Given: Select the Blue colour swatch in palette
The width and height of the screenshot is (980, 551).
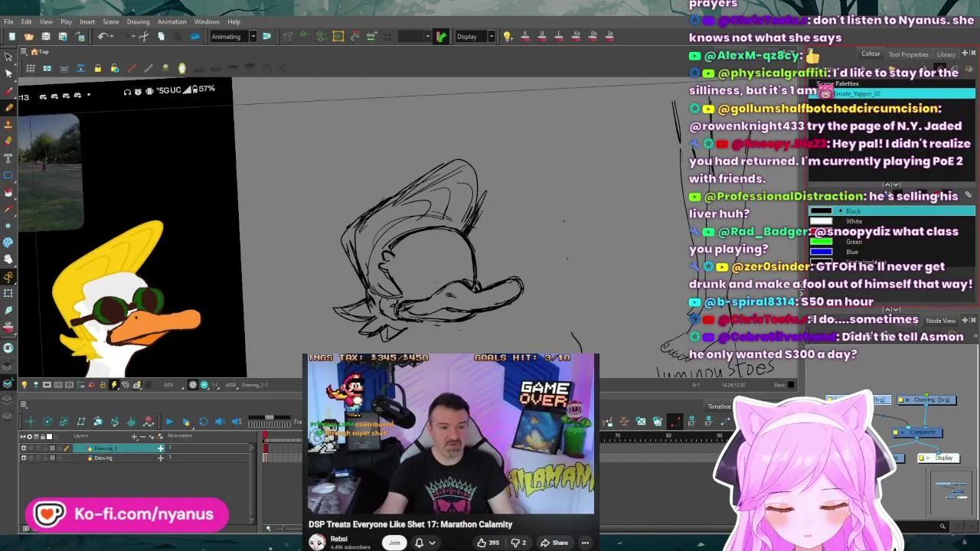Looking at the screenshot, I should (821, 252).
